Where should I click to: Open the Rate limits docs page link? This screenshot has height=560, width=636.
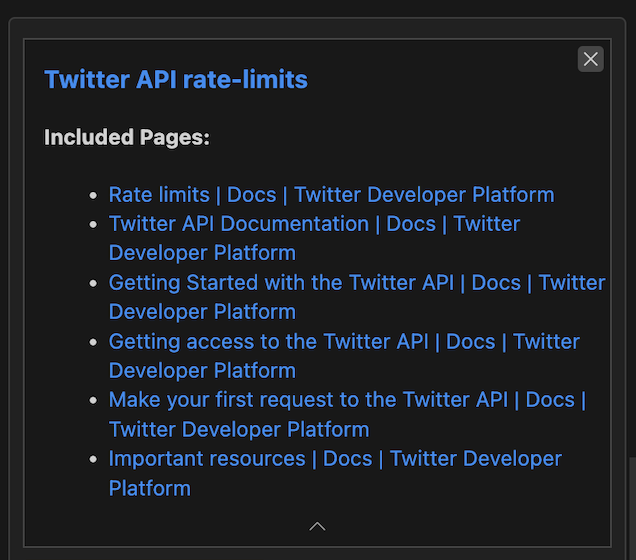click(331, 195)
